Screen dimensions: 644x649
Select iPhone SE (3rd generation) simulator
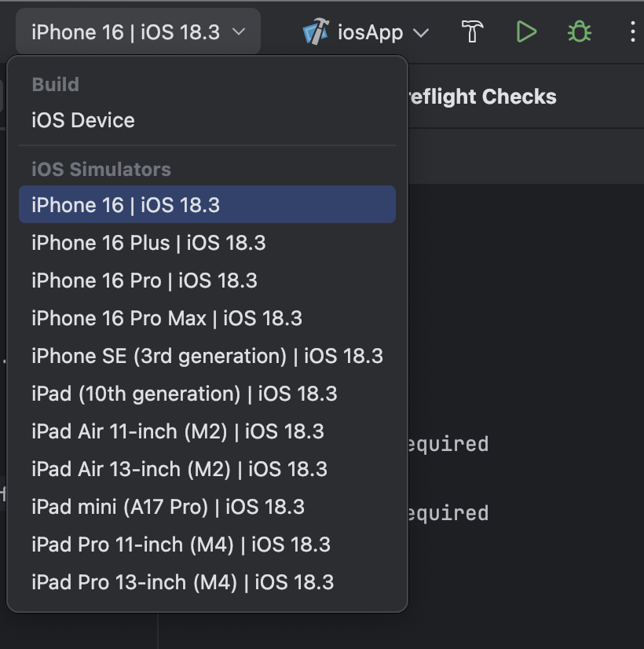pos(207,356)
